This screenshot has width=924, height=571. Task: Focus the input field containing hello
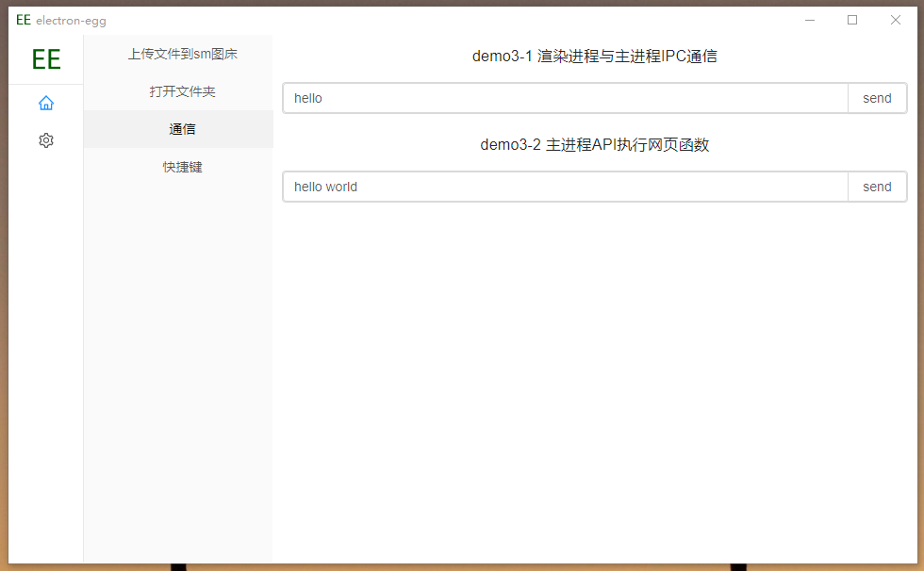pyautogui.click(x=566, y=98)
